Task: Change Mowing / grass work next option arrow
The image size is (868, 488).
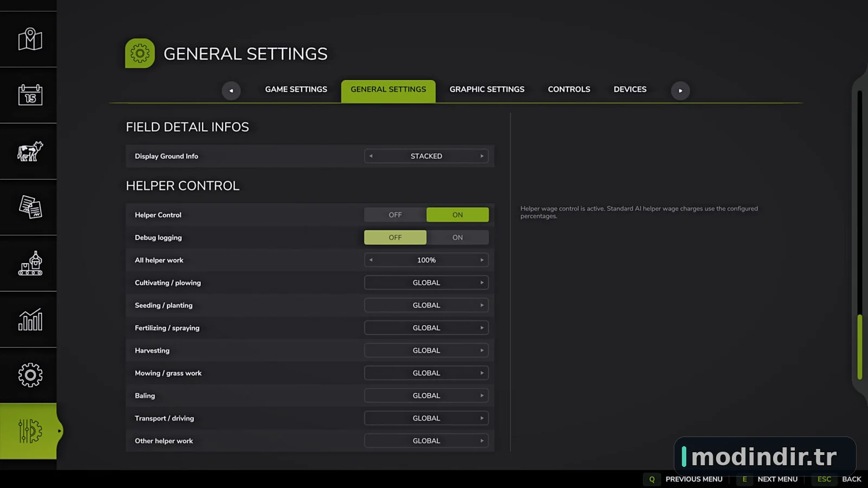Action: click(482, 373)
